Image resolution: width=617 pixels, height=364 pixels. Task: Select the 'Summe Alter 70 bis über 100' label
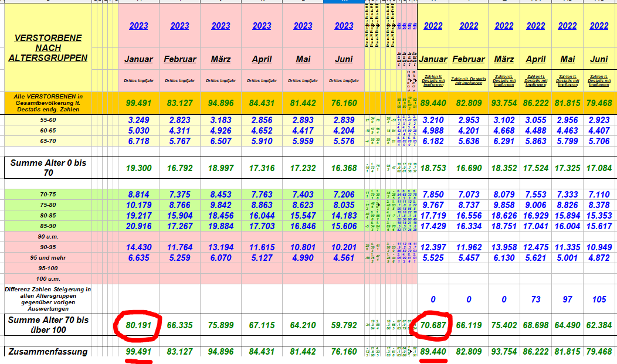point(48,325)
